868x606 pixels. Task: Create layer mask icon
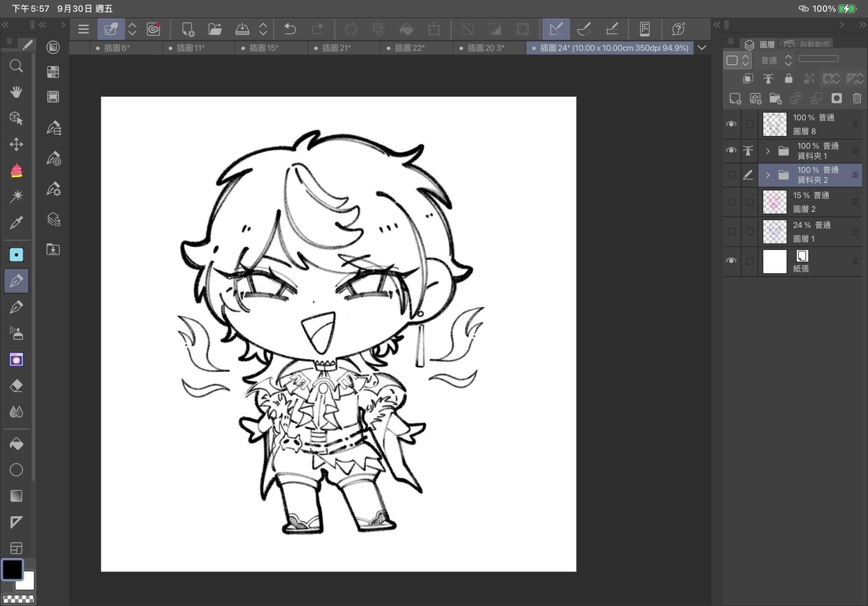[x=836, y=98]
